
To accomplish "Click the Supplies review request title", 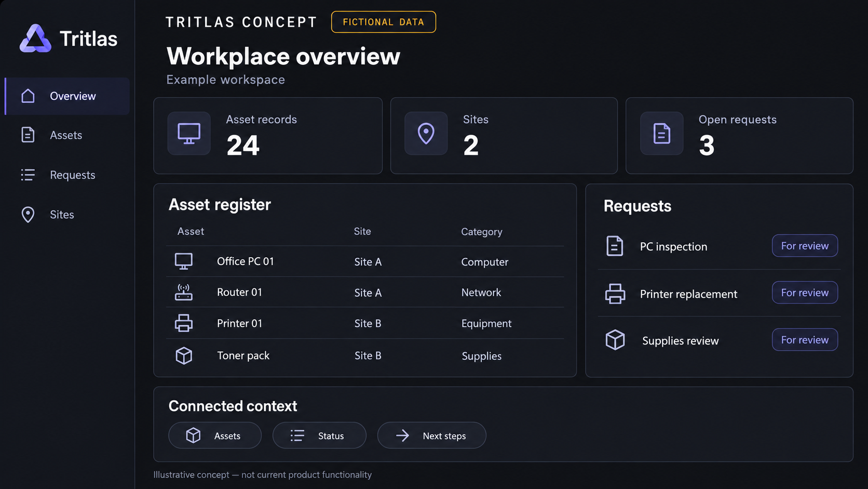I will (x=681, y=341).
